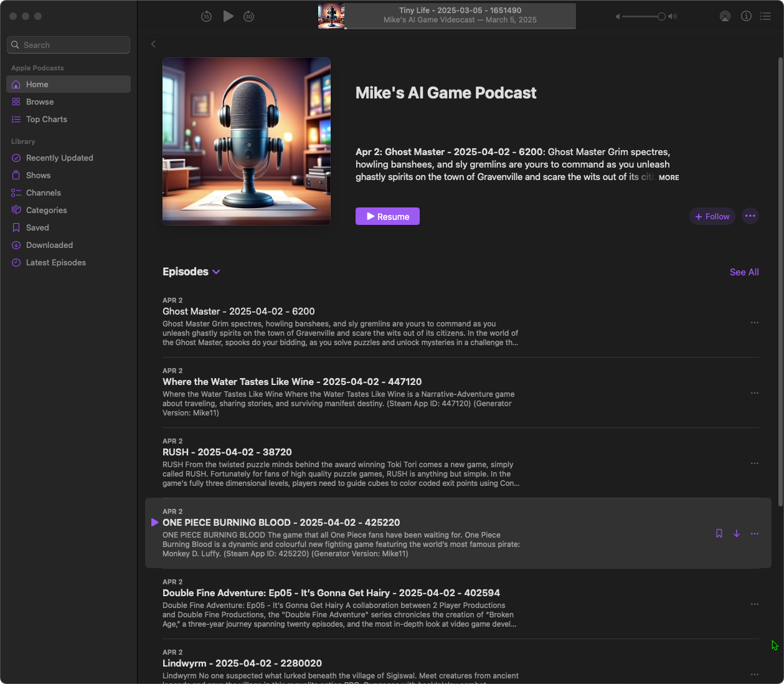Open more options for Ghost Master episode

[x=755, y=323]
